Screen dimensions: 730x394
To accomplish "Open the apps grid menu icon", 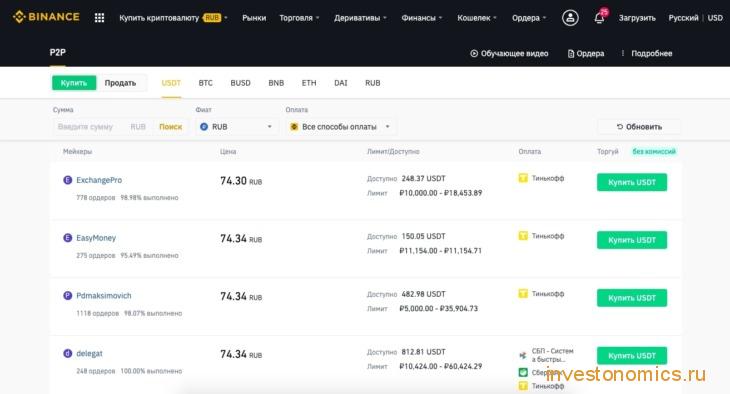I will [x=99, y=18].
